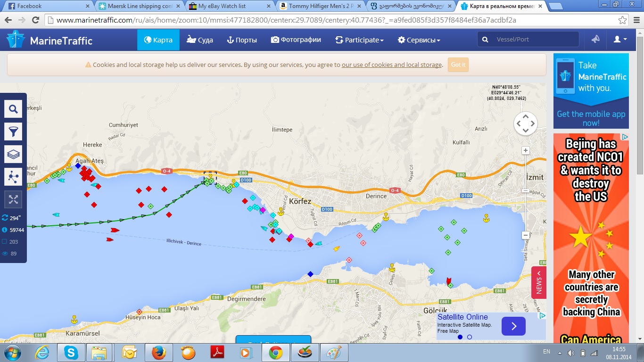Screen dimensions: 644x362
Task: Click the red ship marker near Gölcük
Action: 448,281
